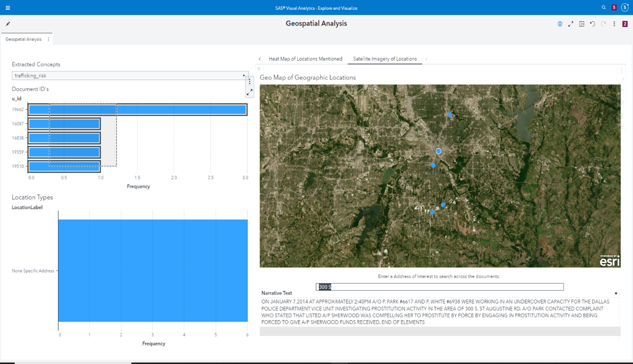Click the 19359 axis label
Screen dimensions: 633x364
[18, 152]
